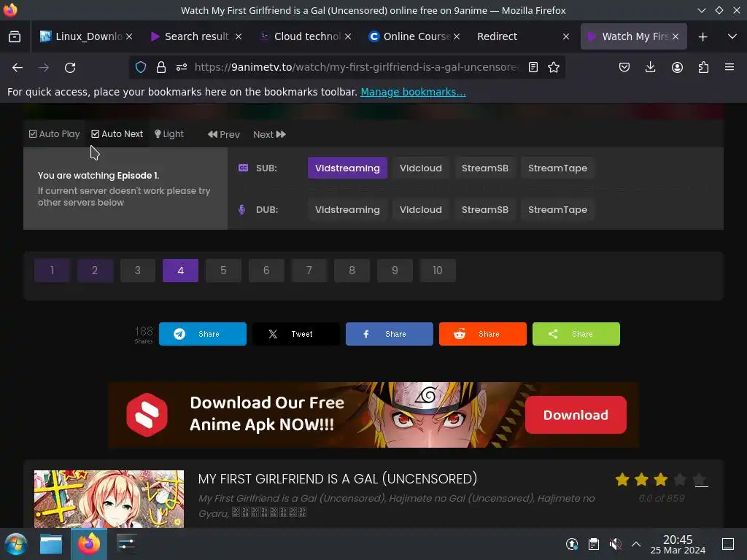
Task: Toggle Auto Next checkbox
Action: 117,134
